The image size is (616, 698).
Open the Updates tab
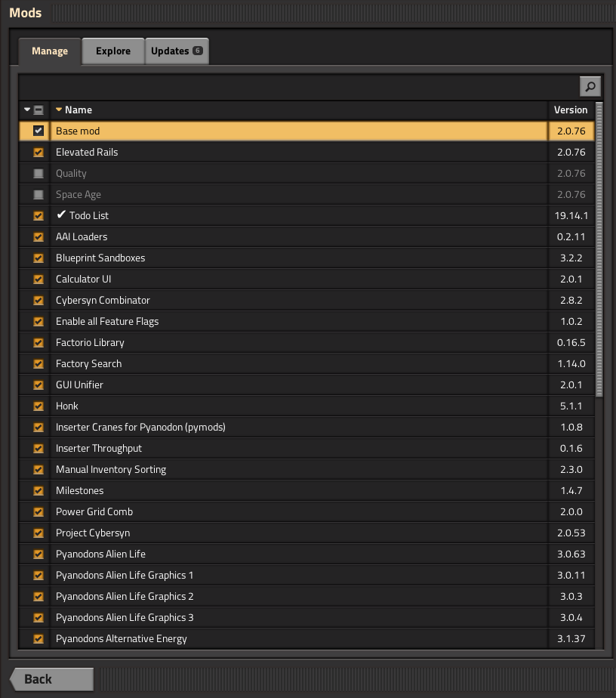[x=177, y=51]
